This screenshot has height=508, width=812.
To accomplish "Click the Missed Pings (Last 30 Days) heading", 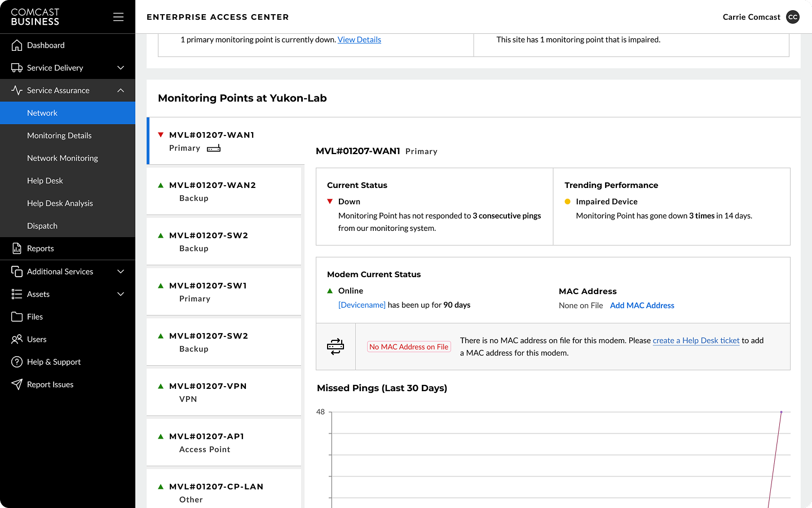I will tap(382, 388).
